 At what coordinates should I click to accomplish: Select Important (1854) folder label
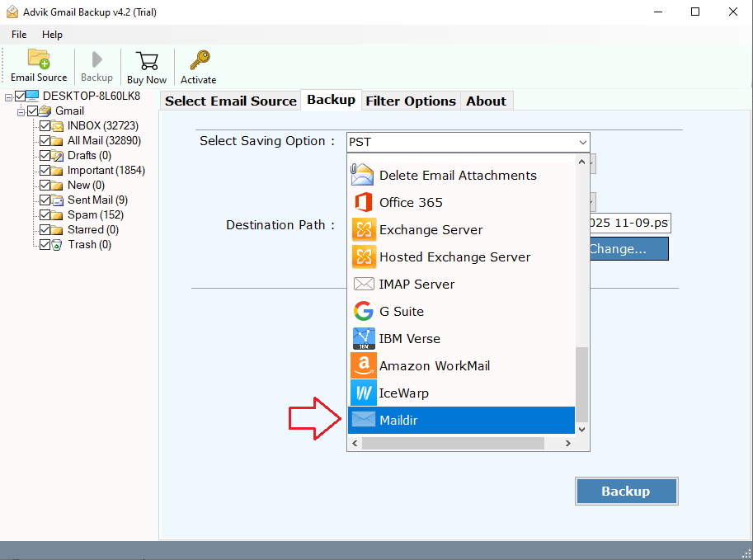[106, 171]
